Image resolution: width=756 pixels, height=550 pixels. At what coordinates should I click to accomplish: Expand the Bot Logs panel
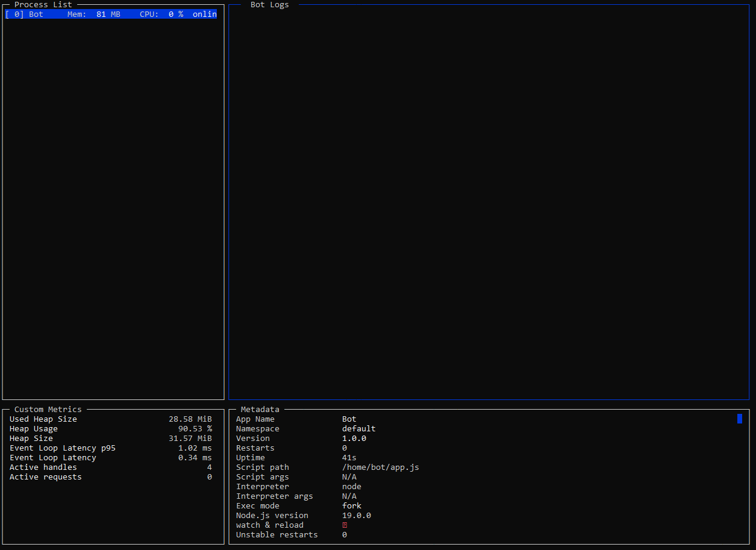(488, 199)
